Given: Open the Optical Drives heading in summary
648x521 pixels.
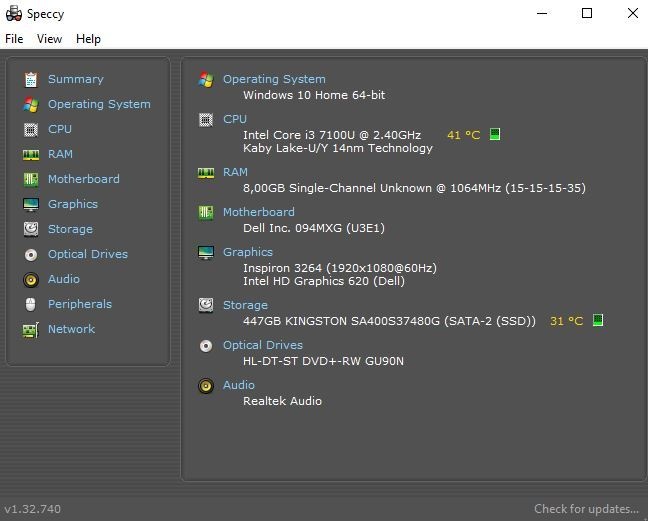Looking at the screenshot, I should pos(263,345).
